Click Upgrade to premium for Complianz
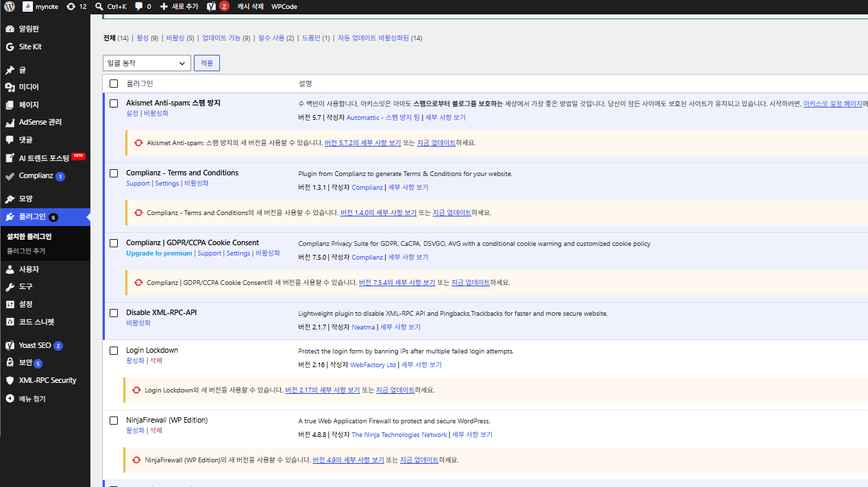Image resolution: width=868 pixels, height=487 pixels. pos(159,253)
